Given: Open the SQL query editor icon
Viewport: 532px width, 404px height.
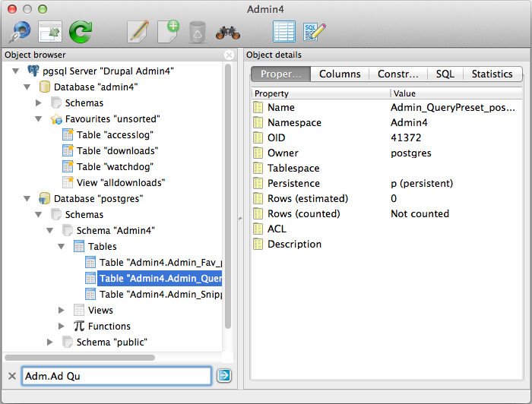Looking at the screenshot, I should tap(314, 32).
